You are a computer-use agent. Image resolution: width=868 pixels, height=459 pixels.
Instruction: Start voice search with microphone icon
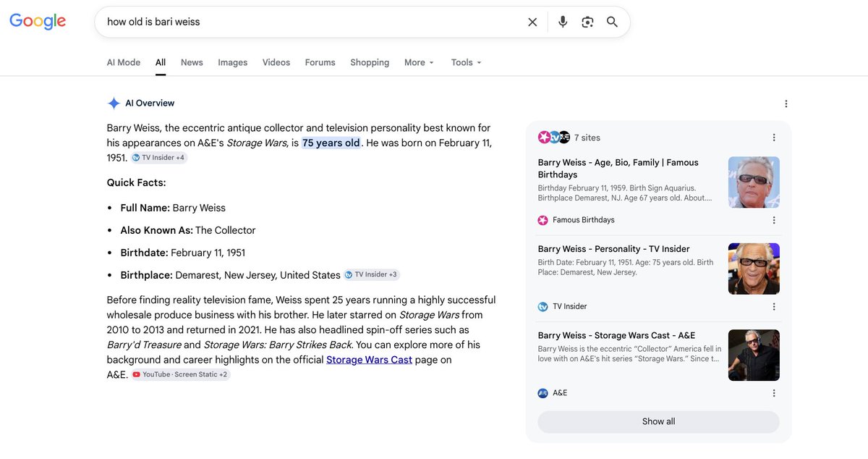(x=563, y=22)
